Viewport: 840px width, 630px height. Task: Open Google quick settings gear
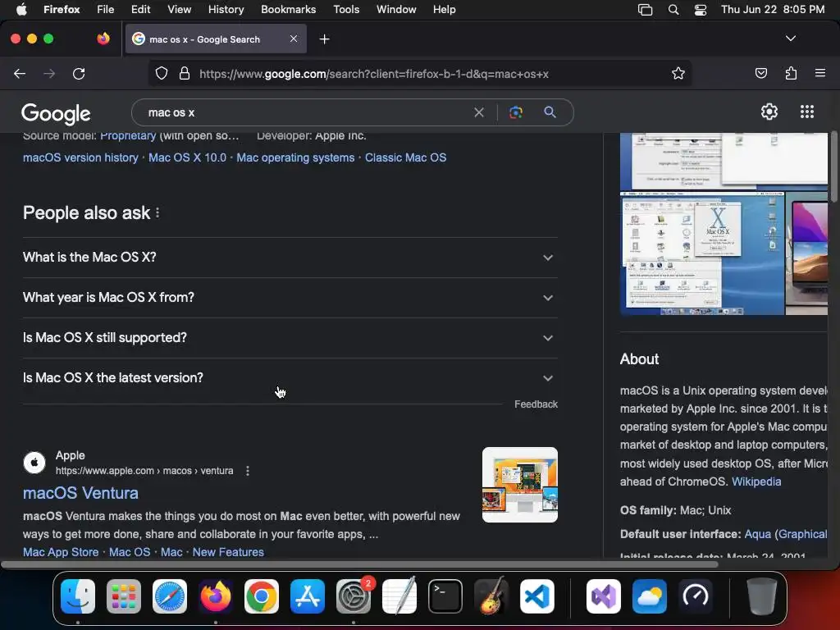pos(769,112)
